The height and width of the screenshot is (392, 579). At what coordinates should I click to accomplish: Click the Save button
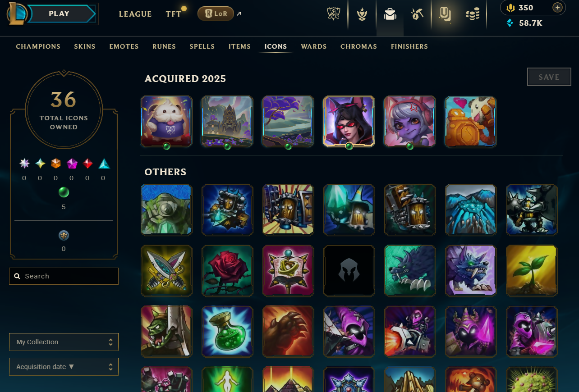pos(549,77)
